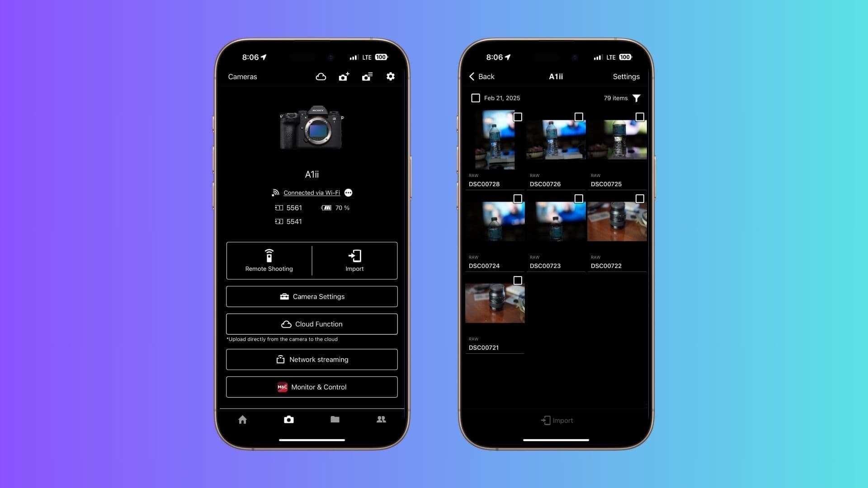The width and height of the screenshot is (868, 488).
Task: Tap the home tab in bottom navigation bar
Action: click(242, 419)
